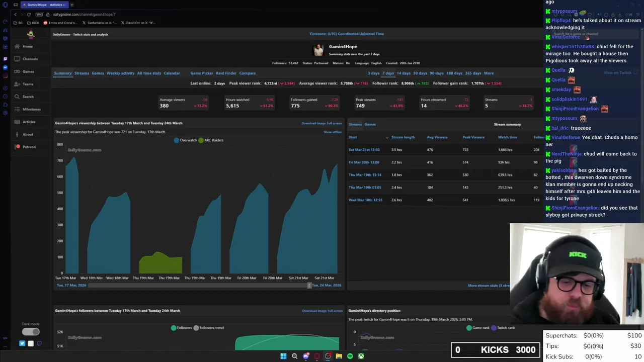Open the All time stats tab
This screenshot has width=644, height=362.
[x=149, y=73]
